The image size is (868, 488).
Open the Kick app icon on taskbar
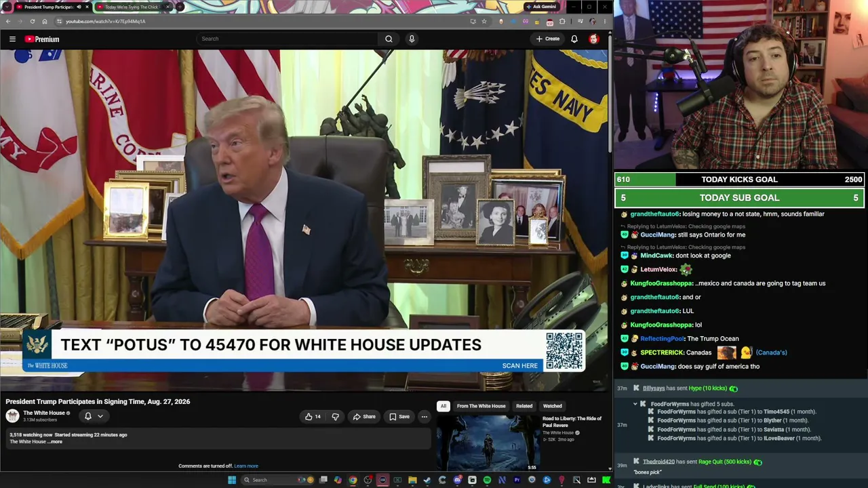pos(606,480)
